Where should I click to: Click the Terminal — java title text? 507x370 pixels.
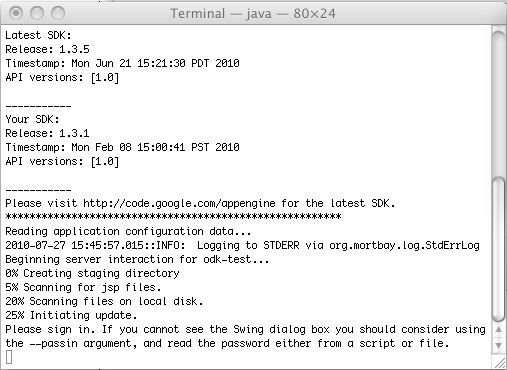point(253,14)
